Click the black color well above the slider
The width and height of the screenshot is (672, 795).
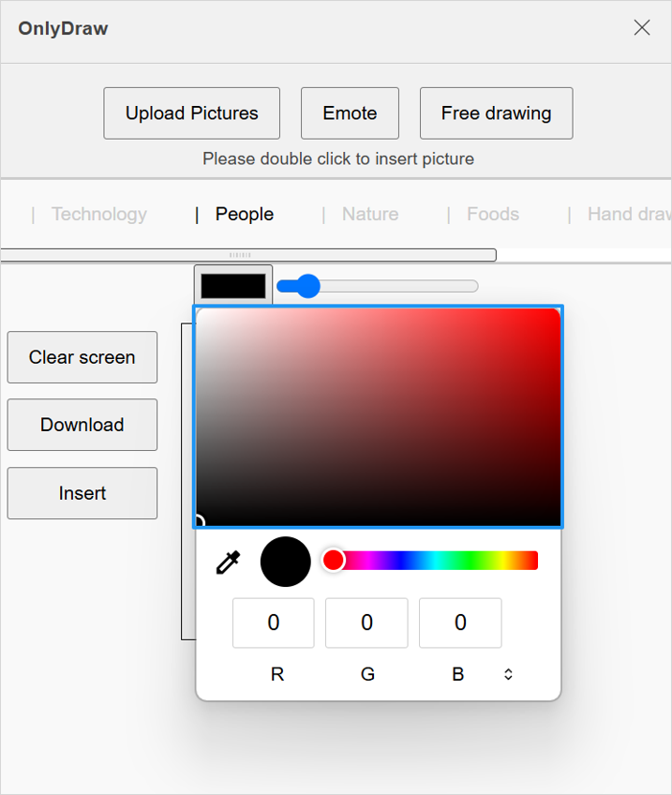pyautogui.click(x=231, y=284)
